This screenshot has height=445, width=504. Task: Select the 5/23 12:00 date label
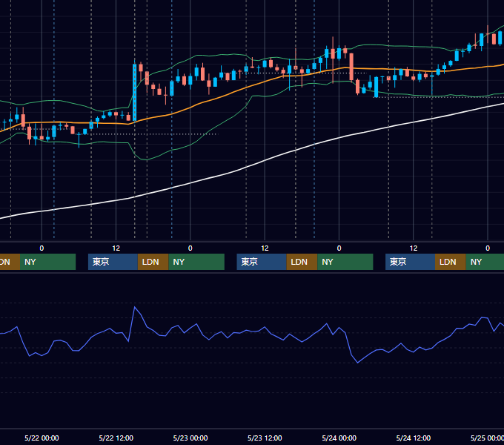point(265,438)
